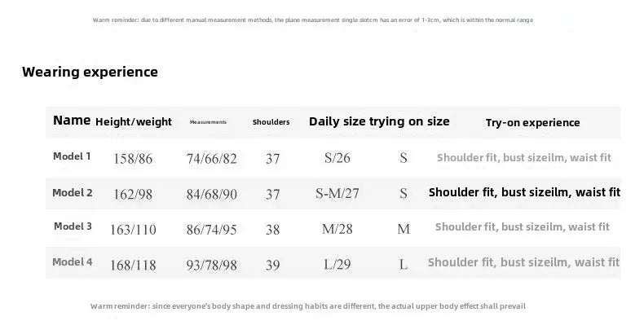Click the "Model 2" row label
The image size is (644, 334).
(x=72, y=193)
